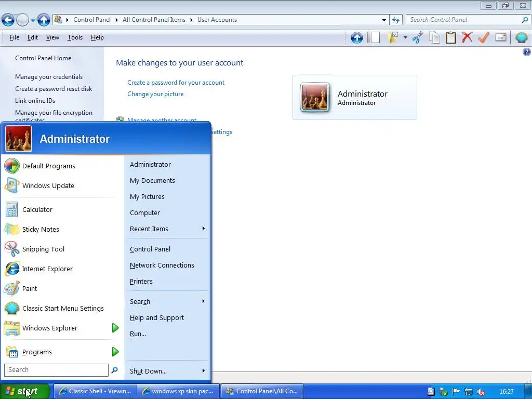
Task: Open the File menu
Action: coord(14,37)
